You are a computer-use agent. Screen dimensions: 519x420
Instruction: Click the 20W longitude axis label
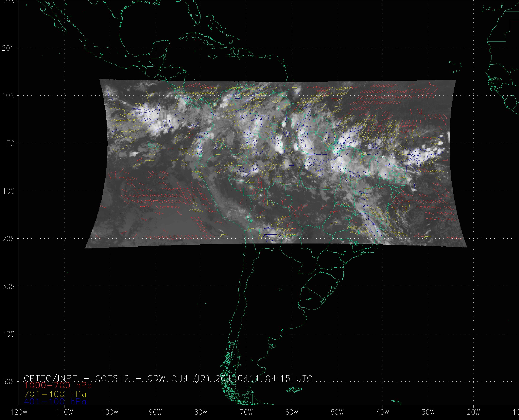(x=474, y=412)
